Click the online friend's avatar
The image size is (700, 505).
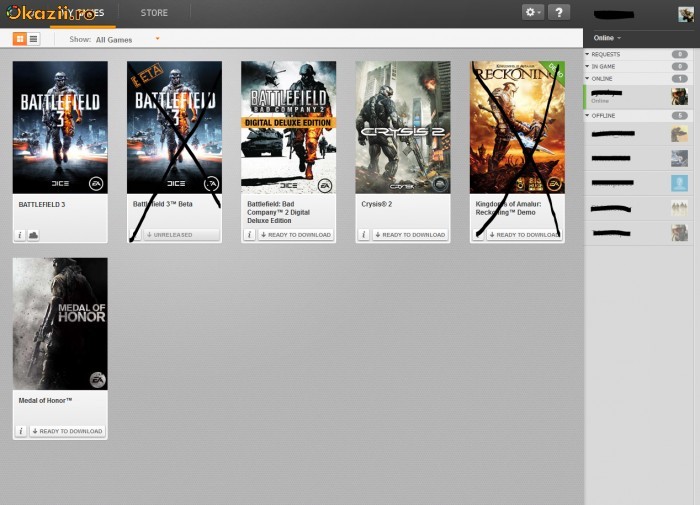point(679,96)
